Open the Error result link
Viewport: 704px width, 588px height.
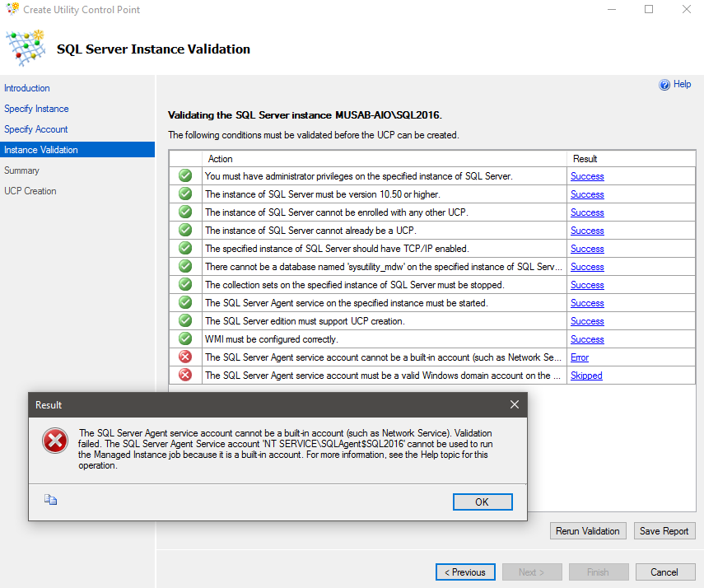tap(580, 357)
